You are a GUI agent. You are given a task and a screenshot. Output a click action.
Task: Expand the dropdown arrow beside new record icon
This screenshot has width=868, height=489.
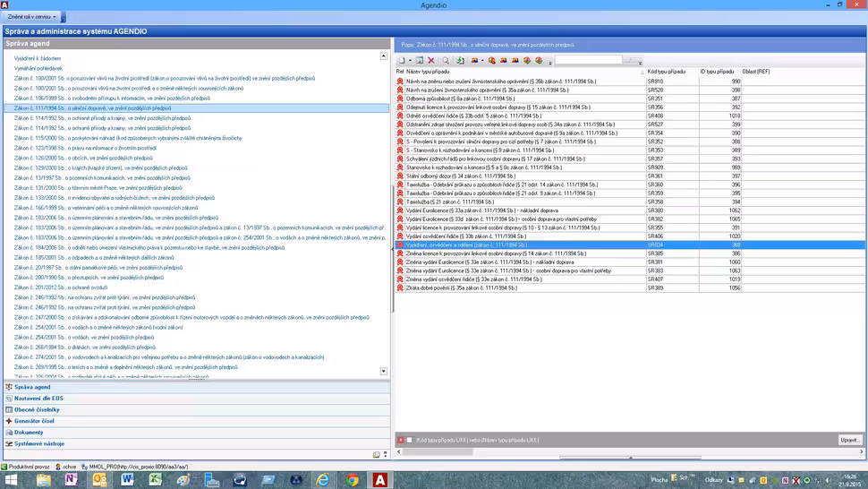pos(410,61)
